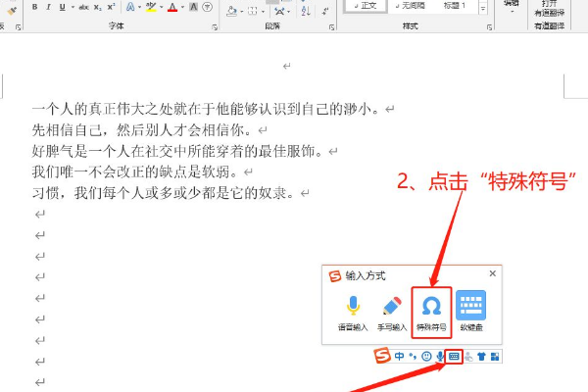Toggle superscript formatting
The height and width of the screenshot is (392, 588).
point(111,7)
